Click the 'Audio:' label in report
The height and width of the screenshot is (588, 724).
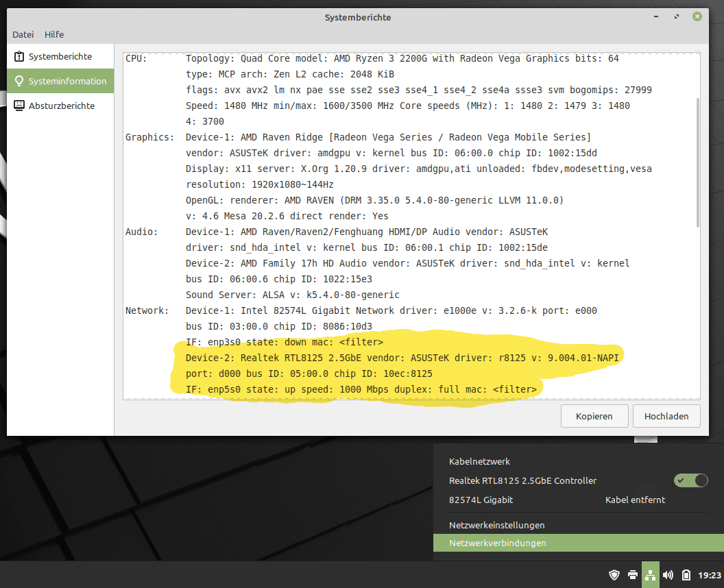141,232
